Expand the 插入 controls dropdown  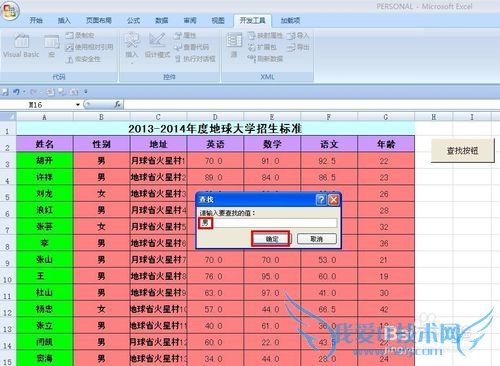click(x=132, y=48)
